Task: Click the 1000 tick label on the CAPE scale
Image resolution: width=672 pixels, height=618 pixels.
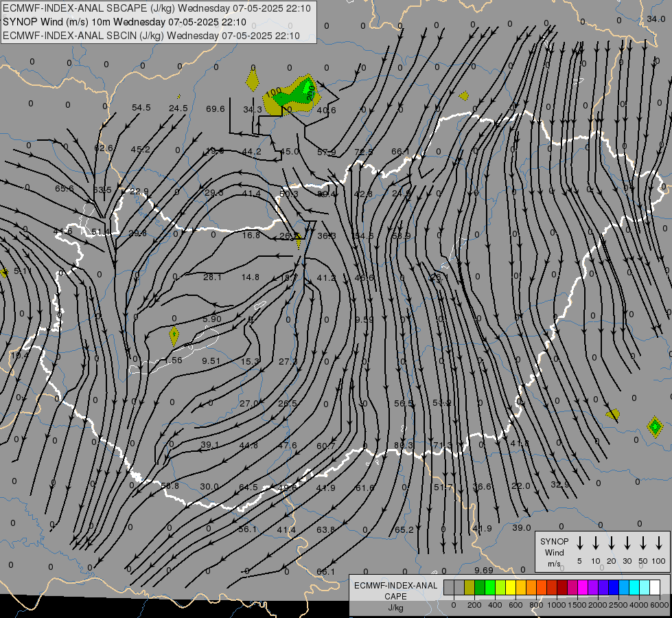Action: coord(556,605)
